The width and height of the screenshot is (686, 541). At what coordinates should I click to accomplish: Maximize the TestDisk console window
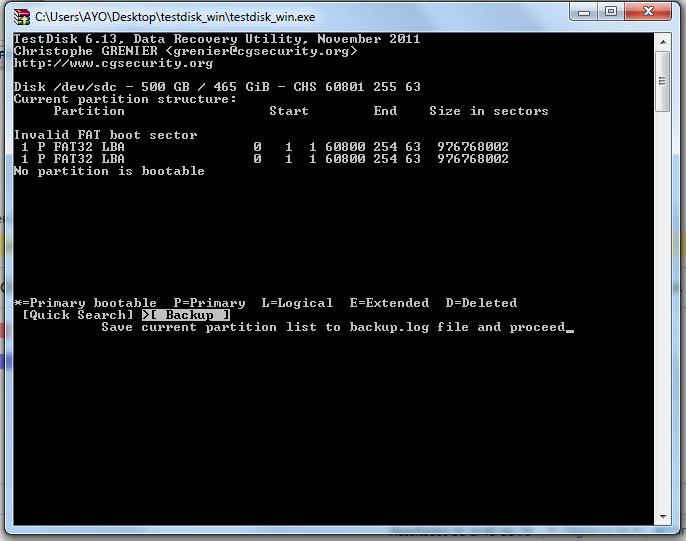pyautogui.click(x=611, y=13)
